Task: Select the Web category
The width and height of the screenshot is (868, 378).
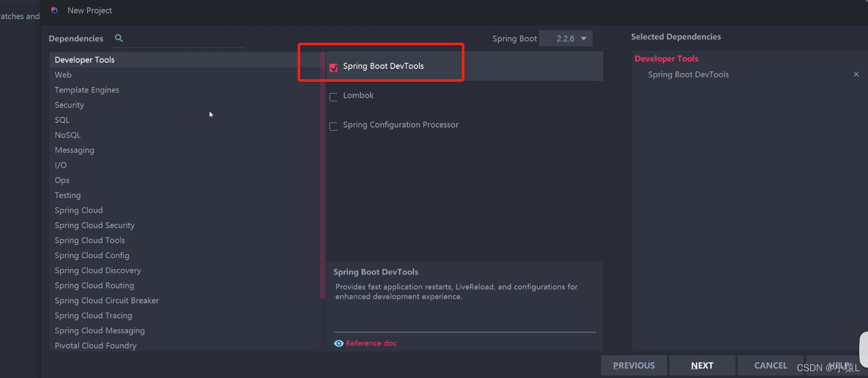Action: [185, 75]
